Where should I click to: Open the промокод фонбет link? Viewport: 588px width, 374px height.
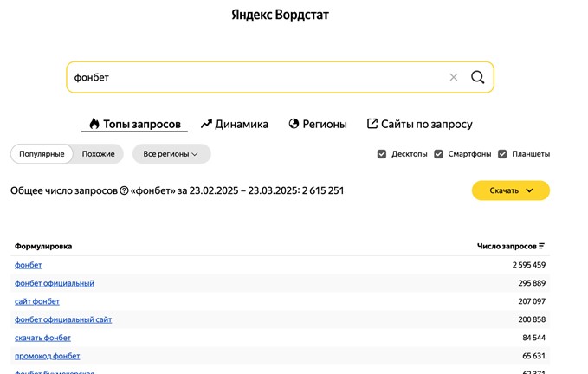[48, 356]
